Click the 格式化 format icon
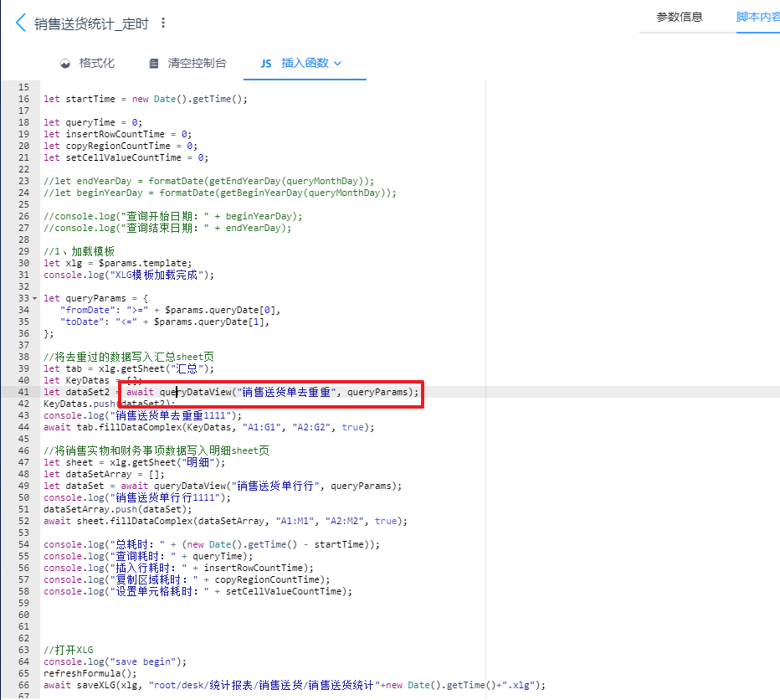The width and height of the screenshot is (780, 700). click(x=65, y=64)
